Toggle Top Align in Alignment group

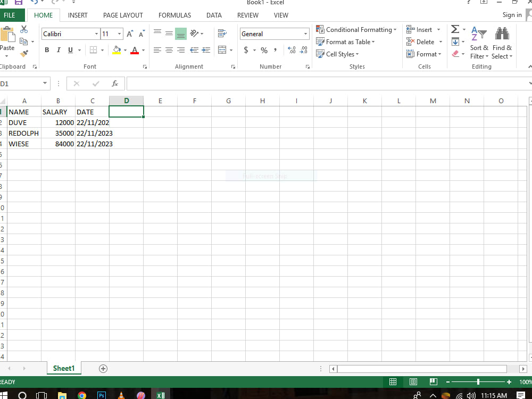point(157,33)
